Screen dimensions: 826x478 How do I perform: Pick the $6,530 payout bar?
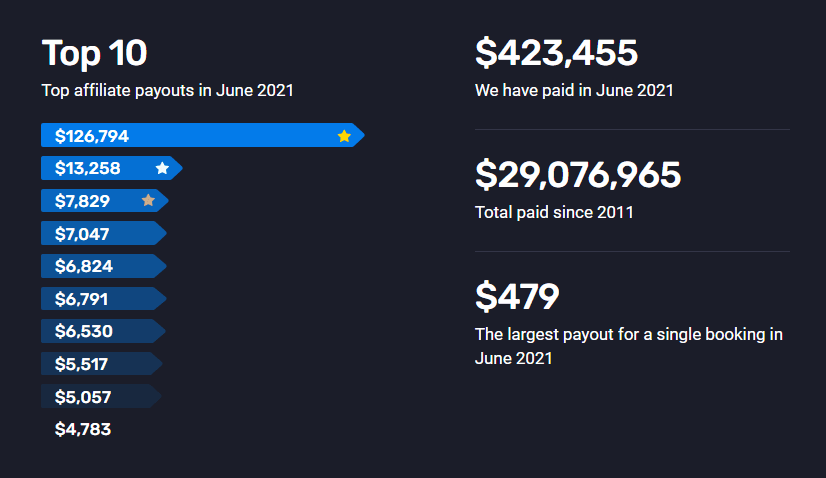coord(100,331)
